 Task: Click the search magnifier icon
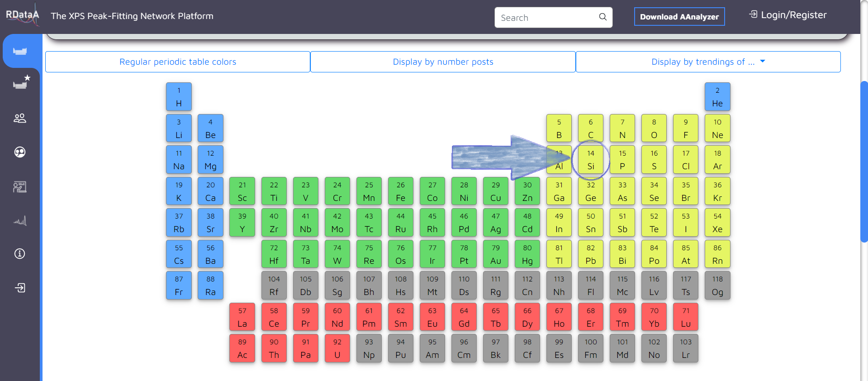point(602,17)
